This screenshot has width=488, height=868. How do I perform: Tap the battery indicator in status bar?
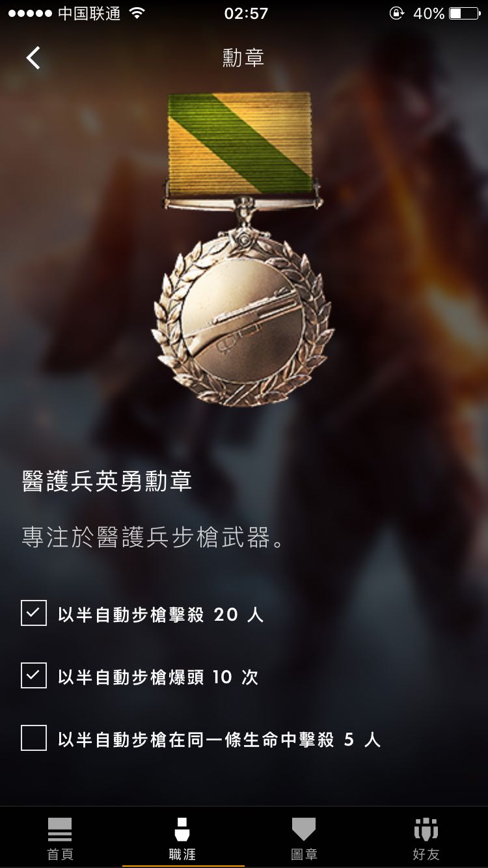(464, 14)
